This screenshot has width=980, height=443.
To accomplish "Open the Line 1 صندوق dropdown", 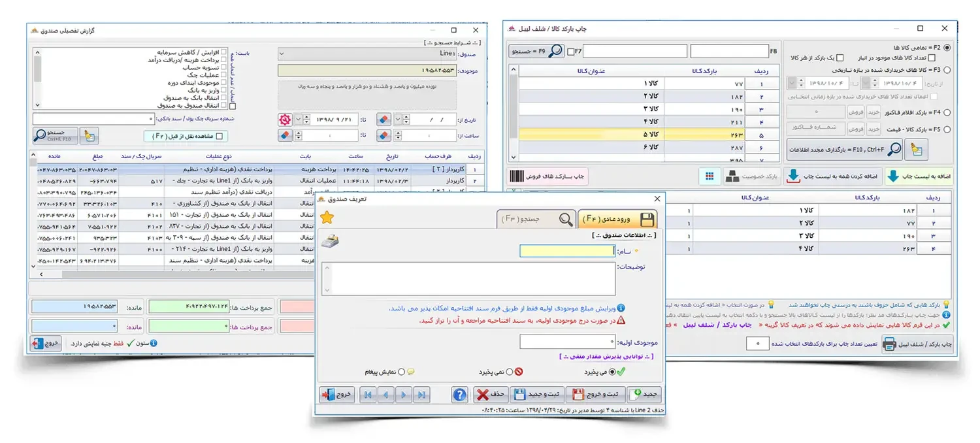I will 282,54.
